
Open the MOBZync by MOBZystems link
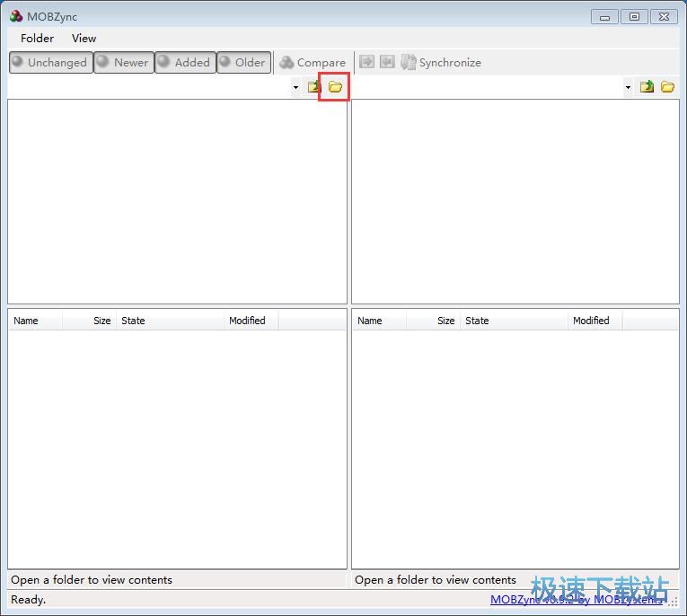coord(575,600)
